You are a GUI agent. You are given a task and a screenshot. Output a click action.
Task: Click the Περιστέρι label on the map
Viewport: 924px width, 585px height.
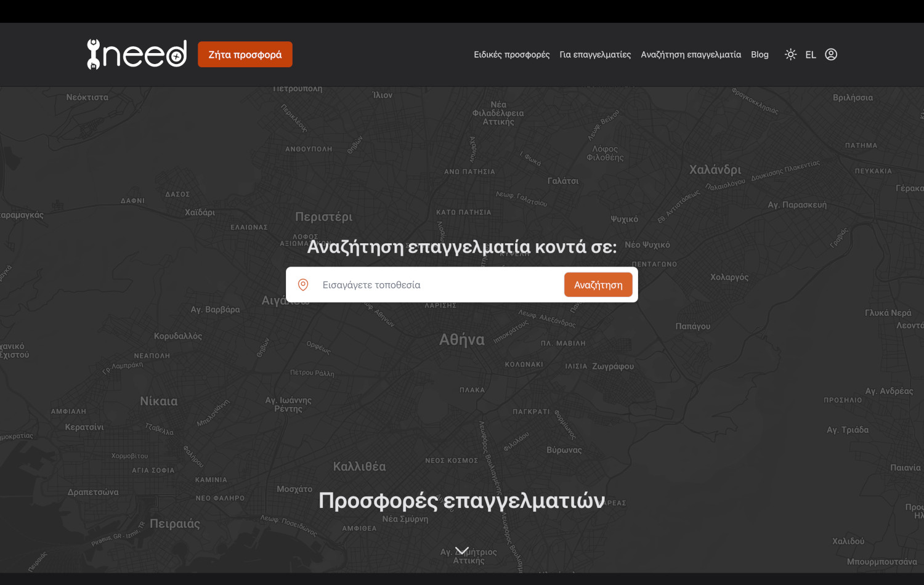click(324, 217)
